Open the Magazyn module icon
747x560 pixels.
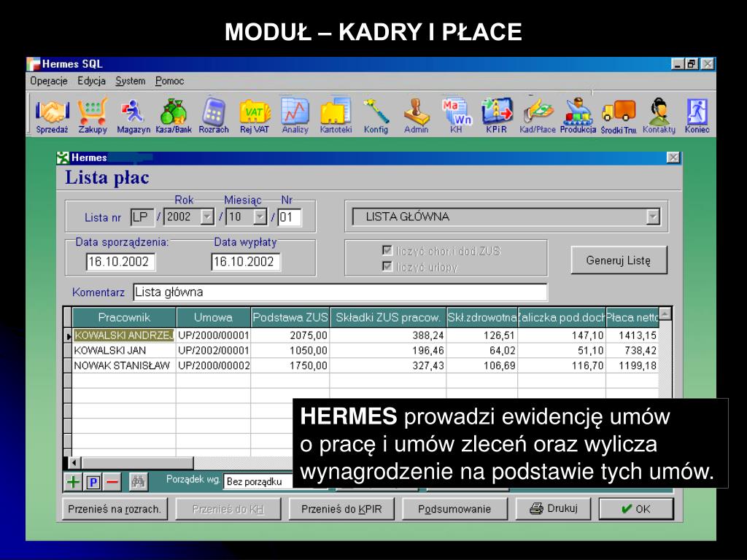(133, 116)
